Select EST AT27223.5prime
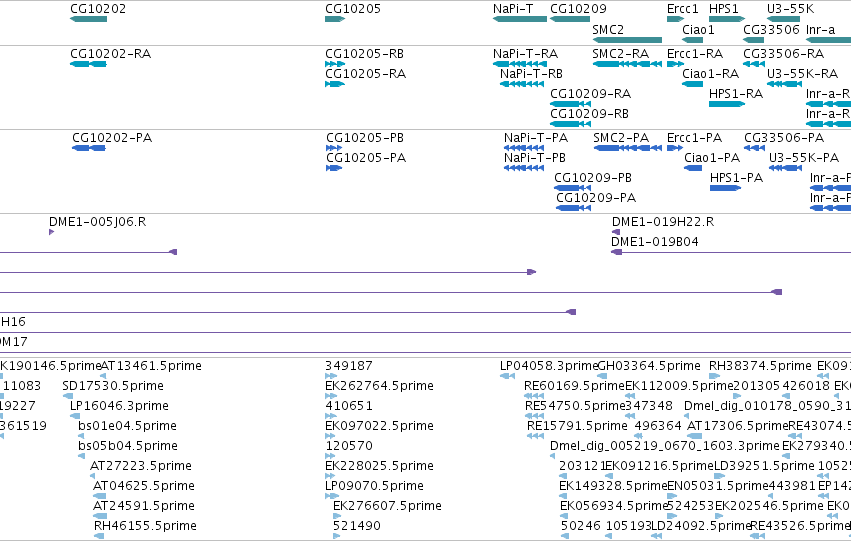The height and width of the screenshot is (541, 851). (92, 476)
